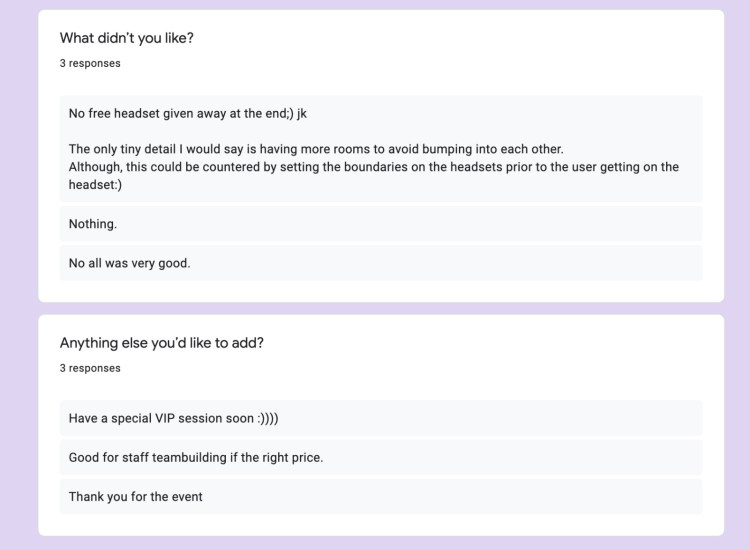The image size is (750, 550).
Task: Click "3 responses" under "What didn't you like?"
Action: point(90,63)
